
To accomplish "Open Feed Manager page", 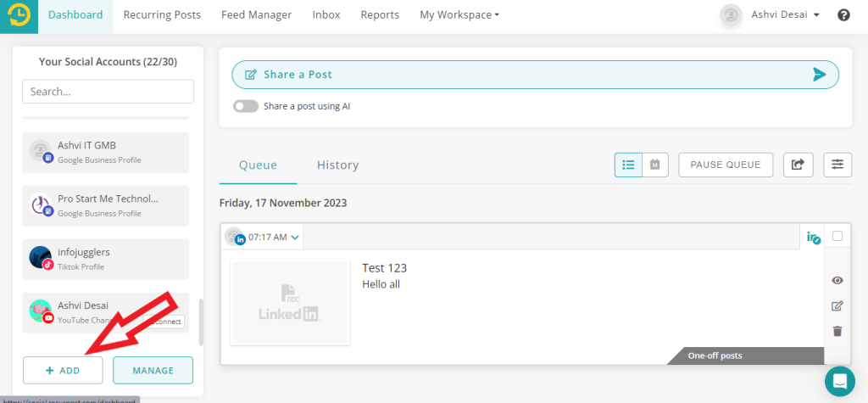I will point(256,15).
